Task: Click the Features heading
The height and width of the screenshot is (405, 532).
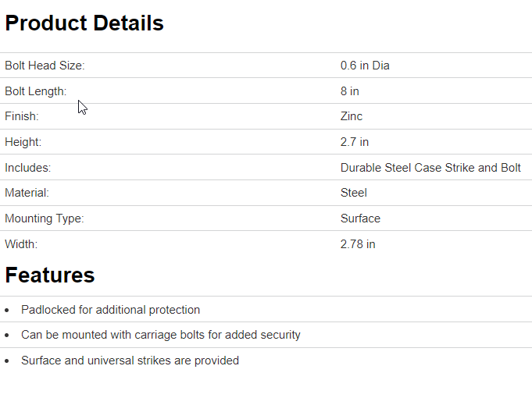Action: click(50, 275)
